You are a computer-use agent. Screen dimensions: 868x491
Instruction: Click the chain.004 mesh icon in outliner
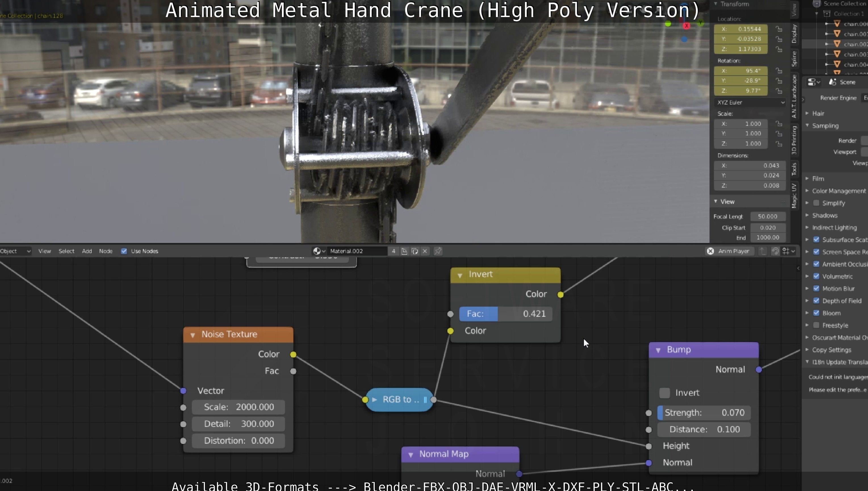coord(837,64)
